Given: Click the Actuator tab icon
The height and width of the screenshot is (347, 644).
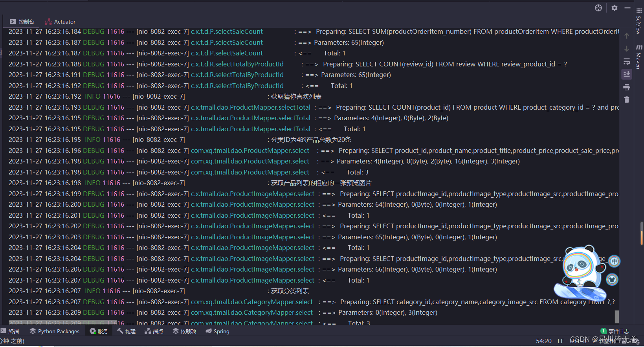Looking at the screenshot, I should (48, 22).
